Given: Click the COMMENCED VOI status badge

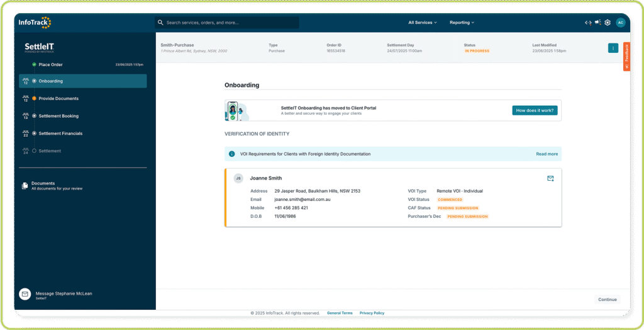Looking at the screenshot, I should coord(450,200).
